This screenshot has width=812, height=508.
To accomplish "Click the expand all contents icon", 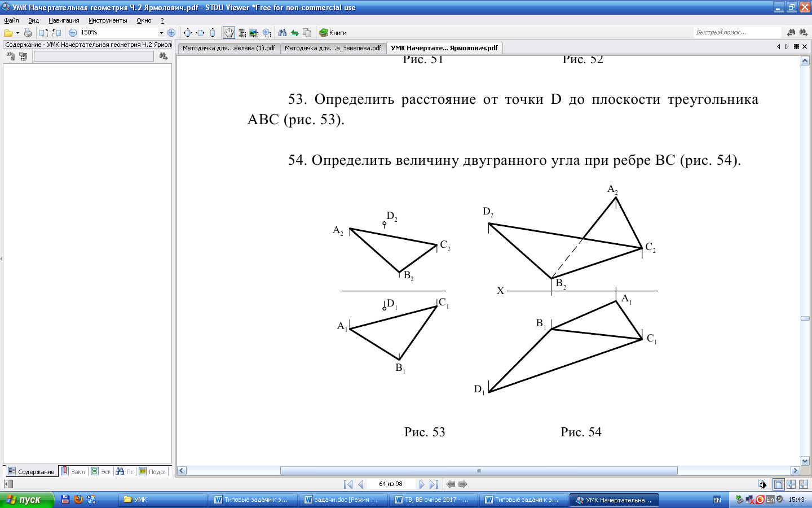I will click(11, 56).
